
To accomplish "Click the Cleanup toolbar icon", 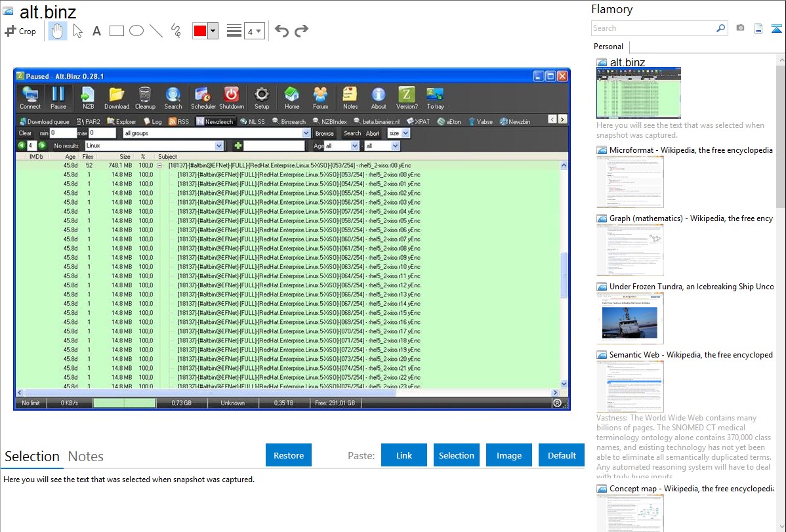I will [144, 97].
